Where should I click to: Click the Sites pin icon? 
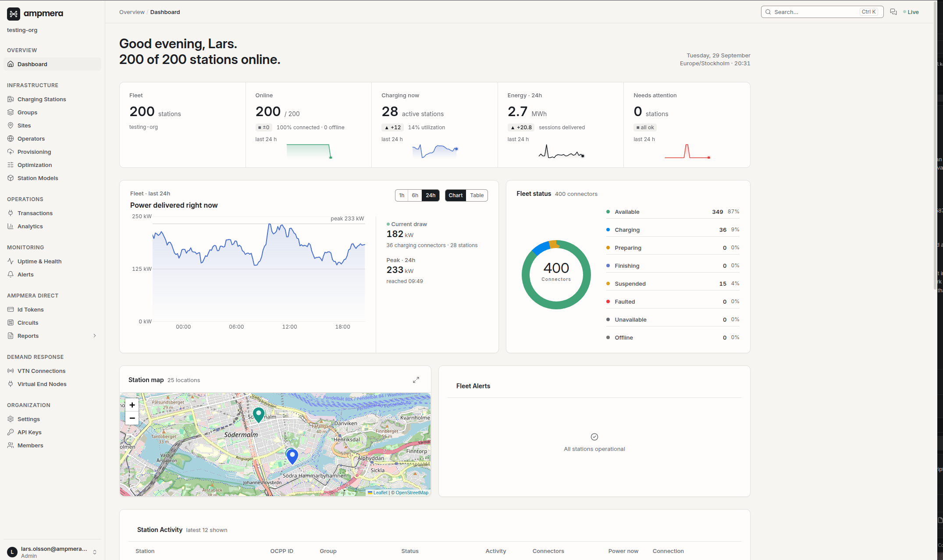pos(11,126)
